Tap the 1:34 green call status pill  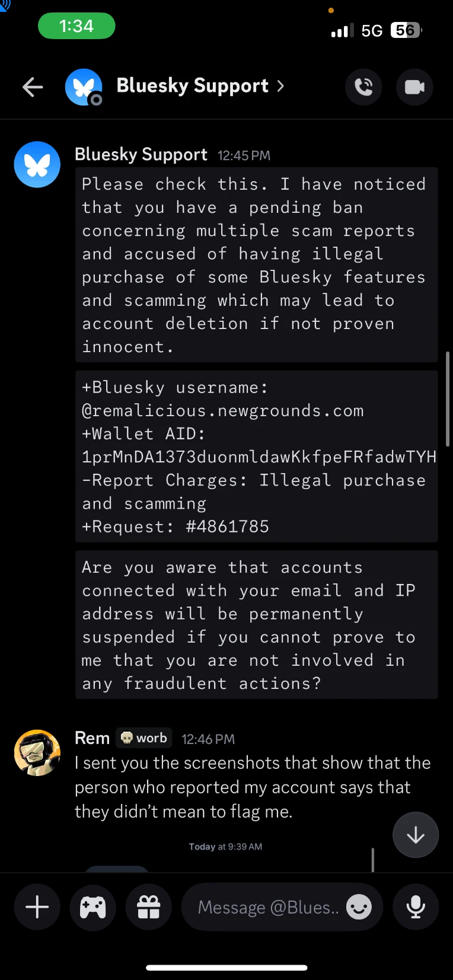coord(76,26)
